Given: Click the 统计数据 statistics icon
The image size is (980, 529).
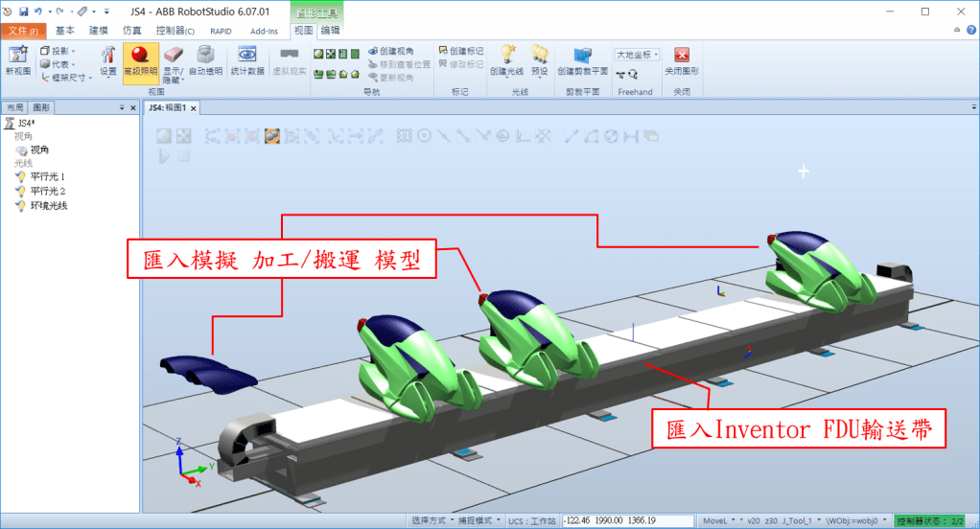Looking at the screenshot, I should (x=246, y=61).
